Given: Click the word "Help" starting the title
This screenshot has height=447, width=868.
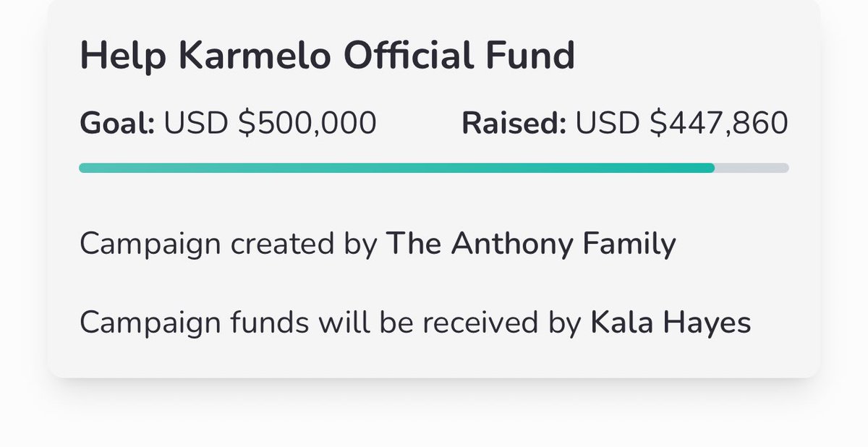Looking at the screenshot, I should [111, 56].
